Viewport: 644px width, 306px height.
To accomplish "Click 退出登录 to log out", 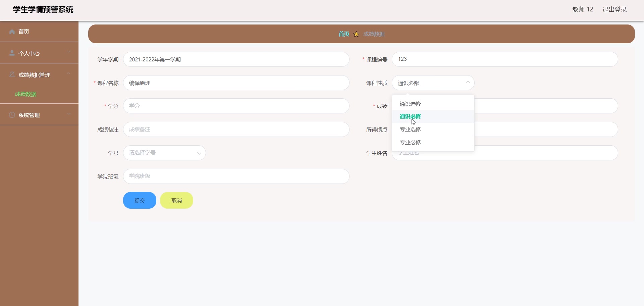I will coord(614,9).
